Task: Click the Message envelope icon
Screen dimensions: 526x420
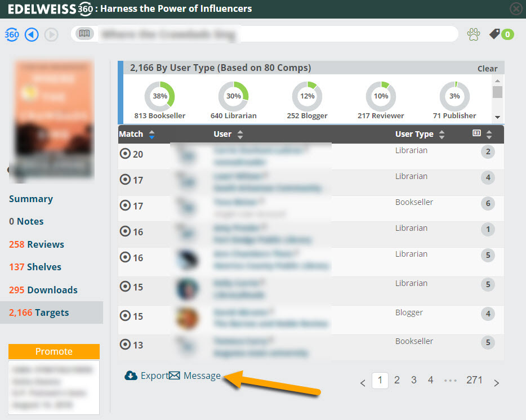Action: tap(175, 376)
